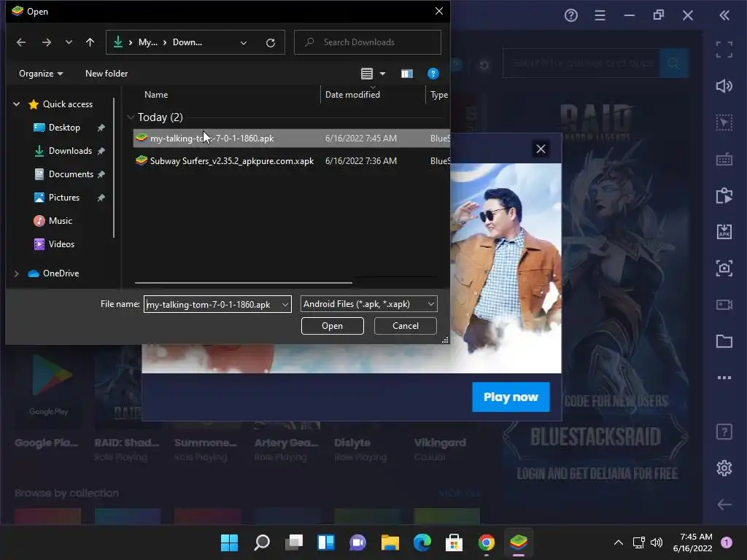Open BlueStacks hamburger menu icon
The width and height of the screenshot is (747, 560).
pyautogui.click(x=600, y=15)
